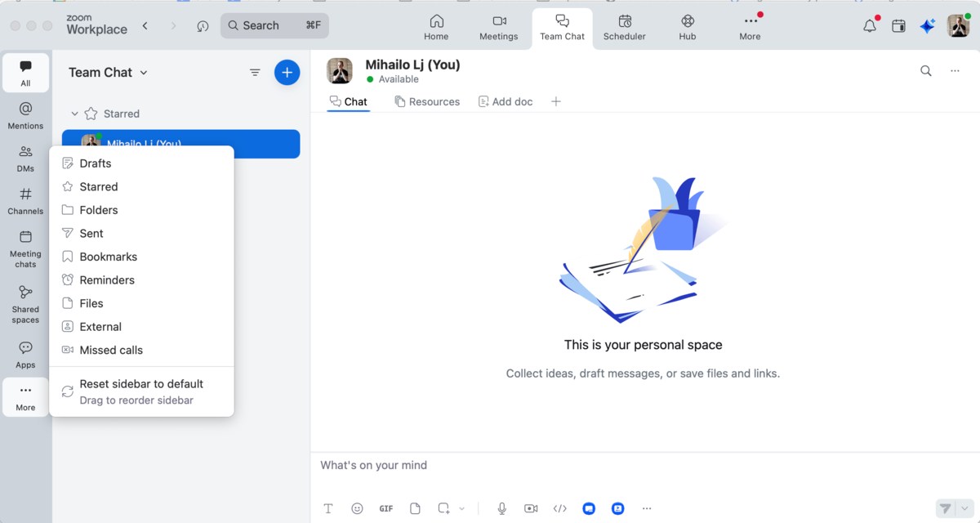Expand the screenshot capture dropdown arrow

(460, 507)
